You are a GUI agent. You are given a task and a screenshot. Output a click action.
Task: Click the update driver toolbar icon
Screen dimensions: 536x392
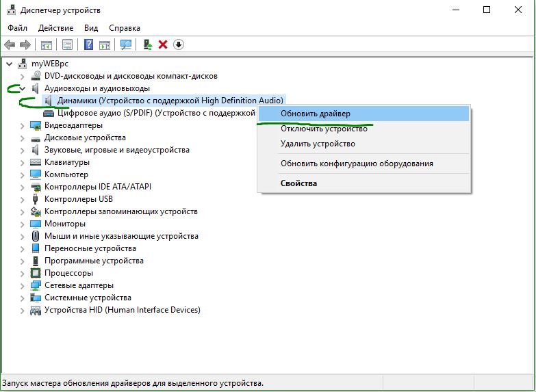(x=148, y=44)
